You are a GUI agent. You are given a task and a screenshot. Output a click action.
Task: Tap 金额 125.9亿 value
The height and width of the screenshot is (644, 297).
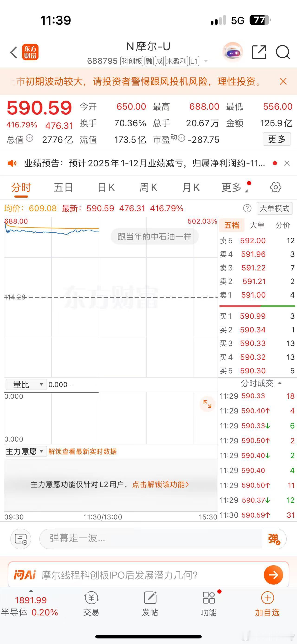point(276,123)
